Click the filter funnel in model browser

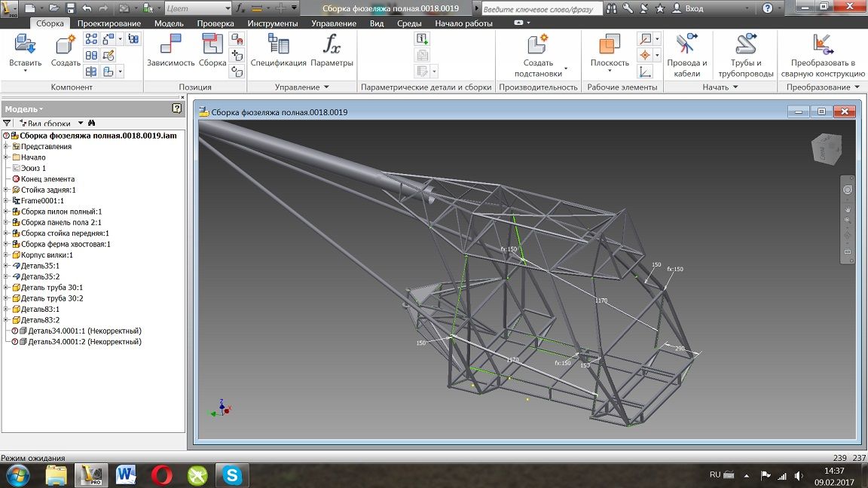coord(8,124)
